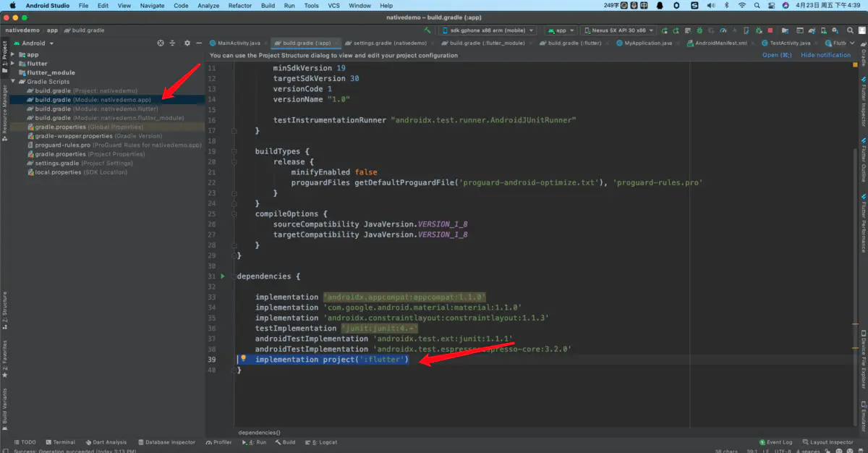Switch to MainActivity.java tab
The width and height of the screenshot is (868, 453).
click(x=238, y=43)
